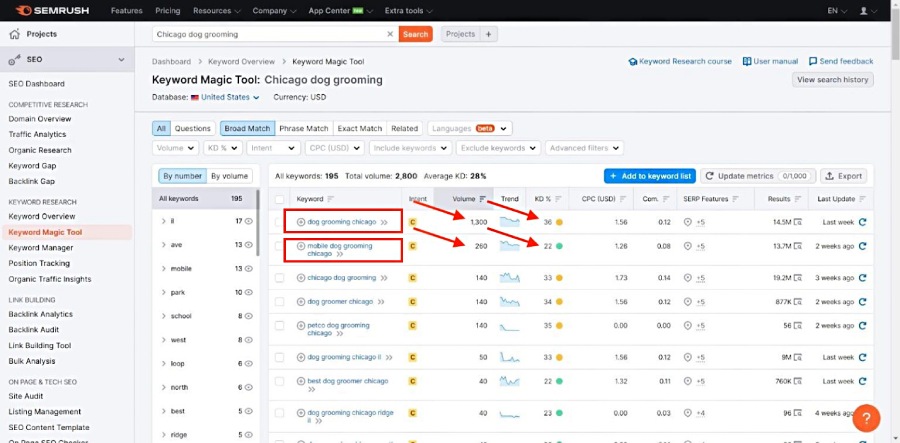Screen dimensions: 900x443
Task: Clear the search field with the X icon
Action: tap(390, 34)
